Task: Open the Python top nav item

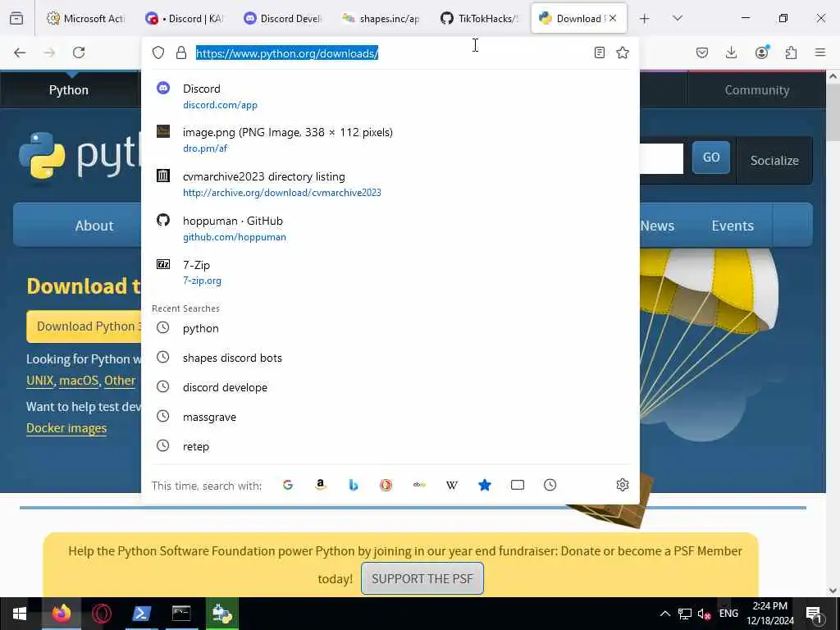Action: click(x=69, y=90)
